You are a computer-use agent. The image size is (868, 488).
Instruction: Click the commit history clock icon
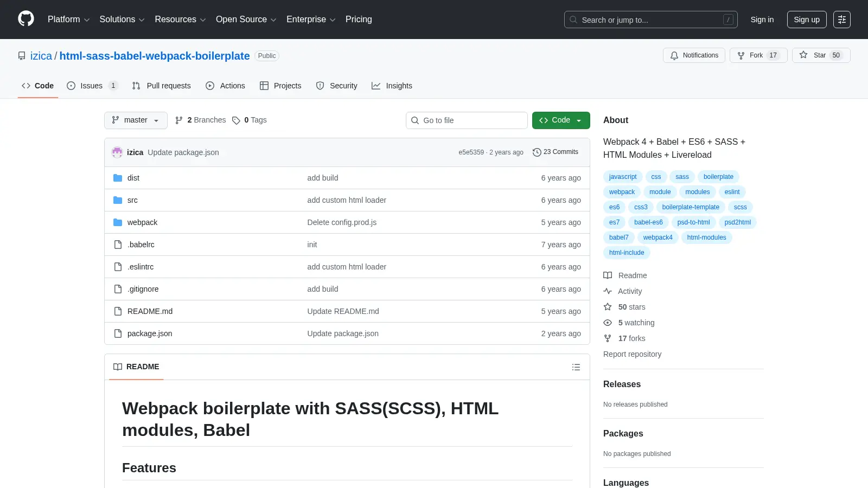pyautogui.click(x=537, y=152)
